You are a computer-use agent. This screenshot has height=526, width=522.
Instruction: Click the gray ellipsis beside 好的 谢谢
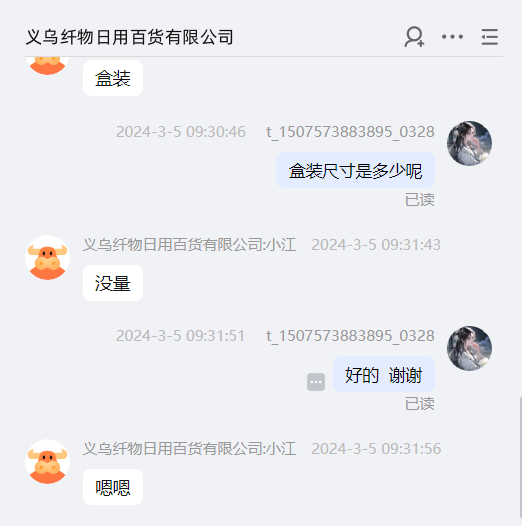click(x=316, y=382)
